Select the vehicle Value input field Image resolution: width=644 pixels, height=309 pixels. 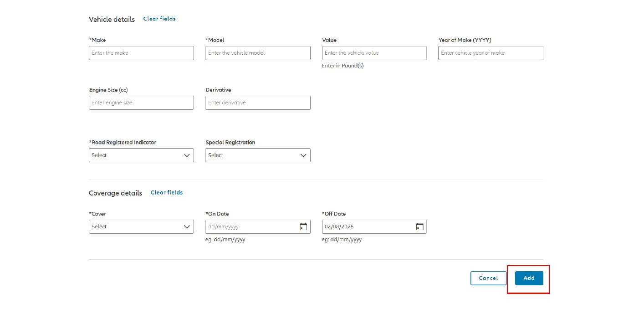pos(374,53)
